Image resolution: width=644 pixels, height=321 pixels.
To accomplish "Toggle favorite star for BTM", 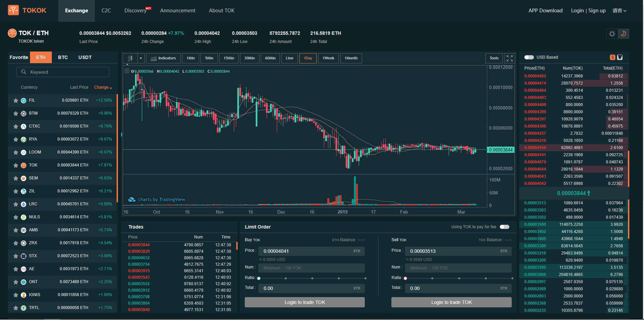I will [x=16, y=114].
